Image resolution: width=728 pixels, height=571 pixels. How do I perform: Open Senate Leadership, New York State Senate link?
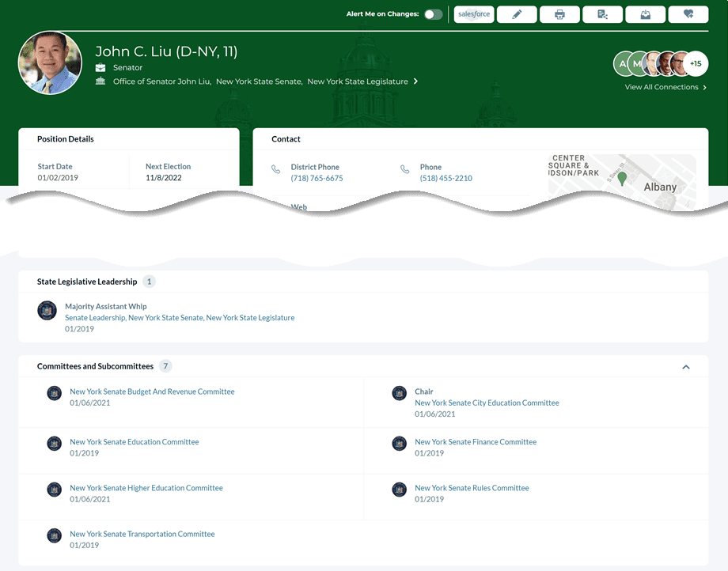pos(180,318)
